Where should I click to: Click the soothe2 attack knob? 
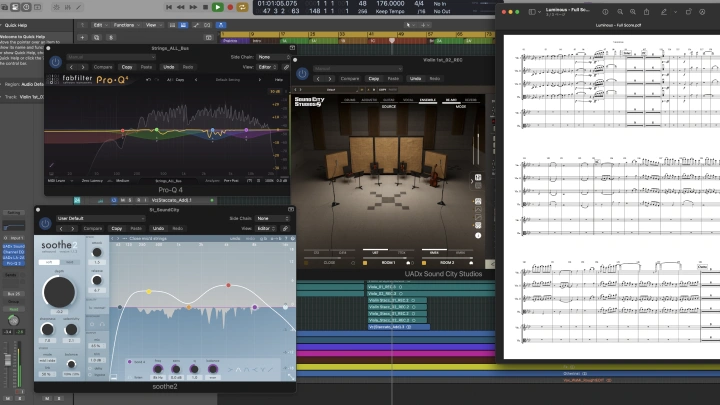97,252
